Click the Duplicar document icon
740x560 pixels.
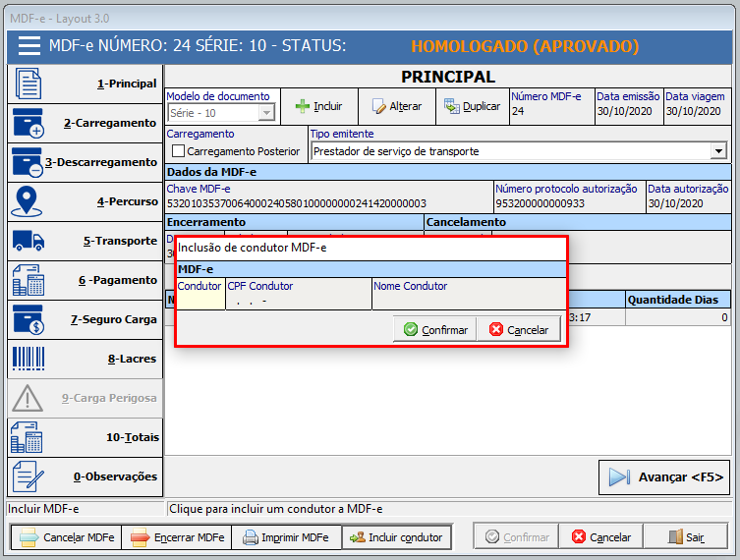(452, 106)
